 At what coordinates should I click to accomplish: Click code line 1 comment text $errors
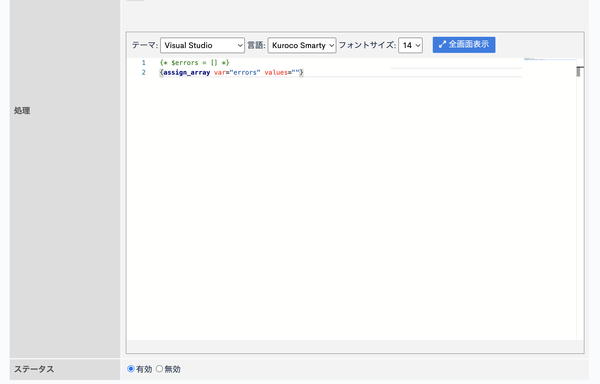[x=185, y=62]
